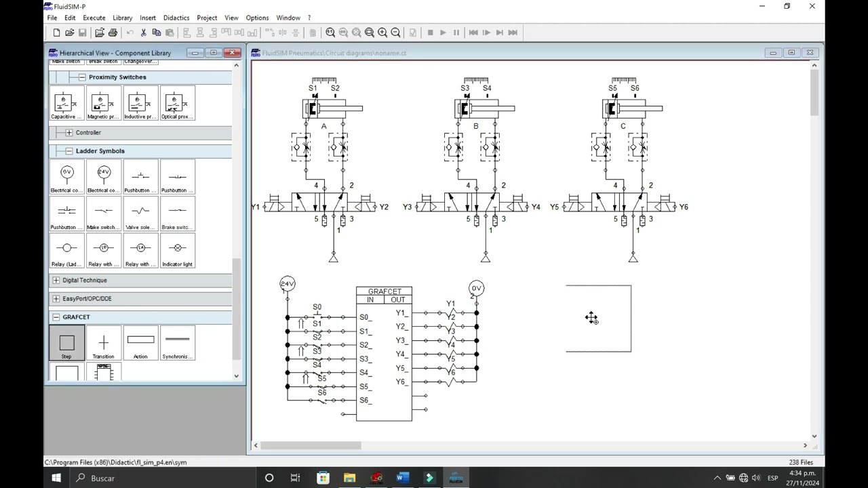
Task: Select the Break switch ladder symbol
Action: coord(177,215)
